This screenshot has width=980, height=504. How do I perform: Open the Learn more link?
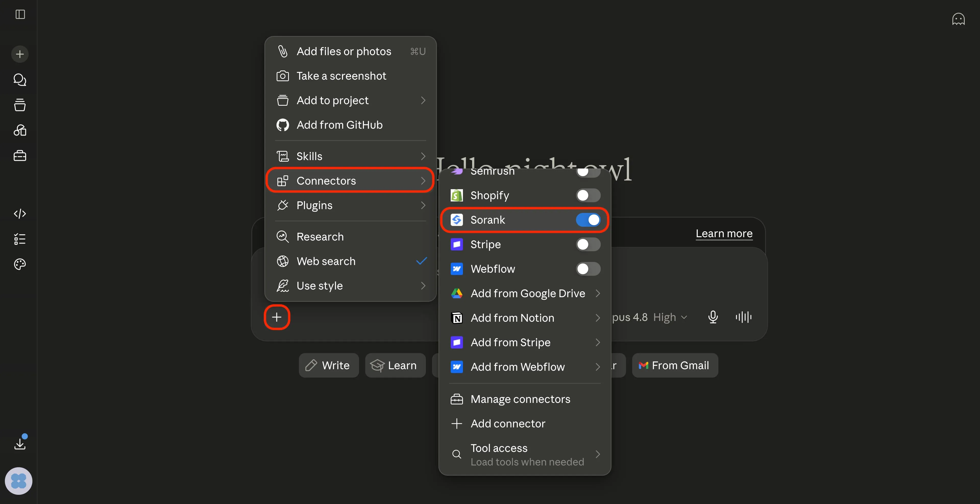point(724,233)
